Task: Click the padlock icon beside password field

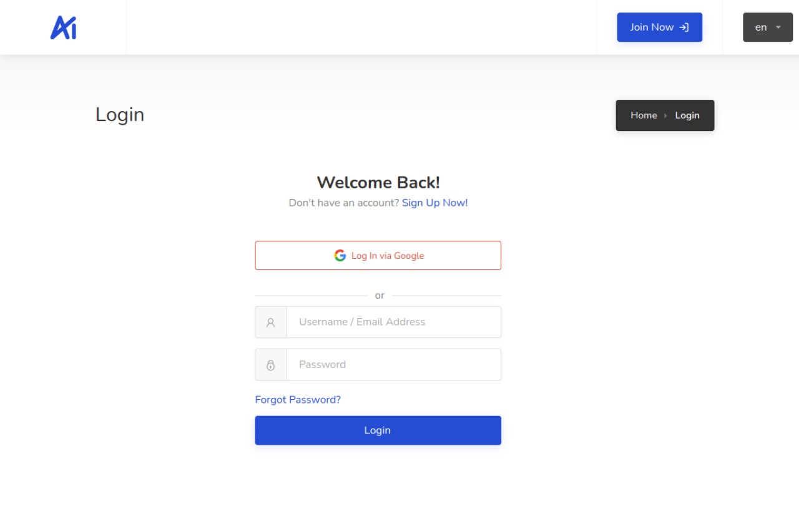Action: pos(271,365)
